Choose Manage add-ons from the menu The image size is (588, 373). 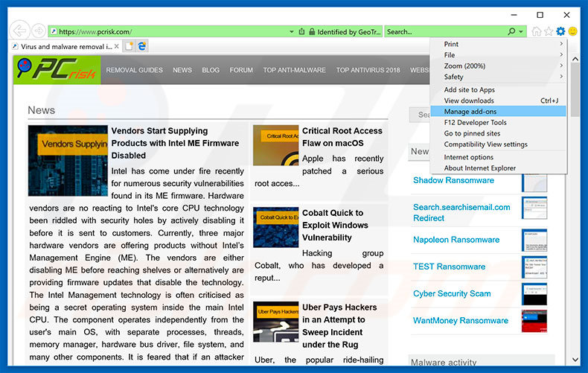point(499,112)
